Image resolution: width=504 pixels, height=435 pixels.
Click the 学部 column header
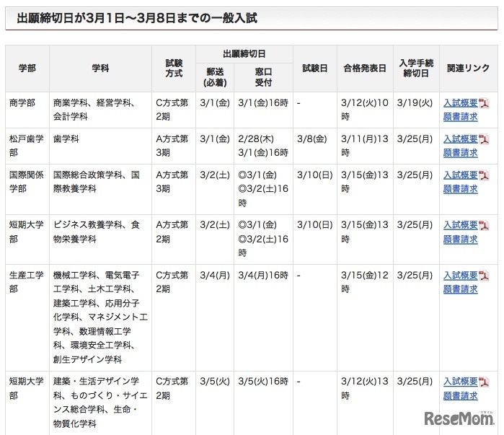tap(27, 68)
